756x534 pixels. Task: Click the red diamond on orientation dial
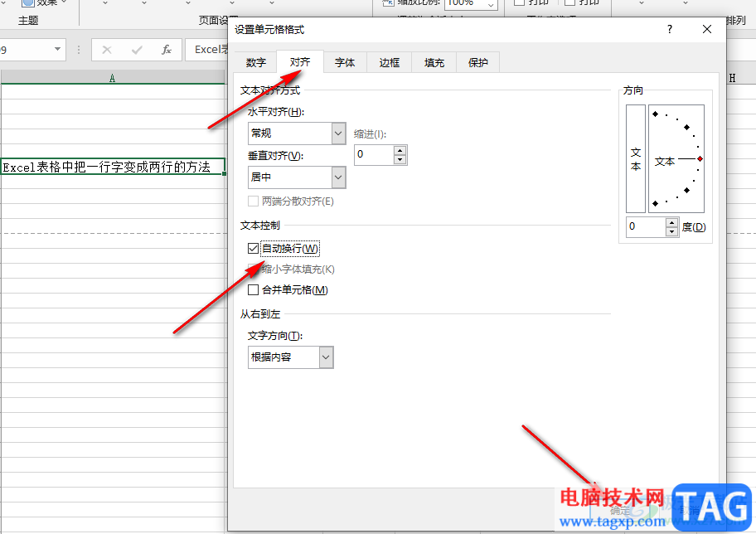tap(700, 158)
